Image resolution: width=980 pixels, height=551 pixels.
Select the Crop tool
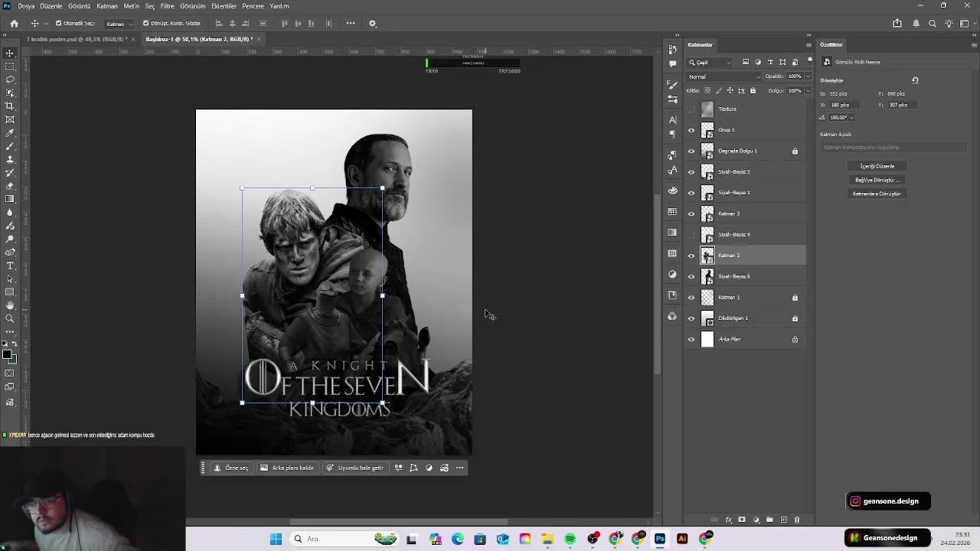click(10, 106)
